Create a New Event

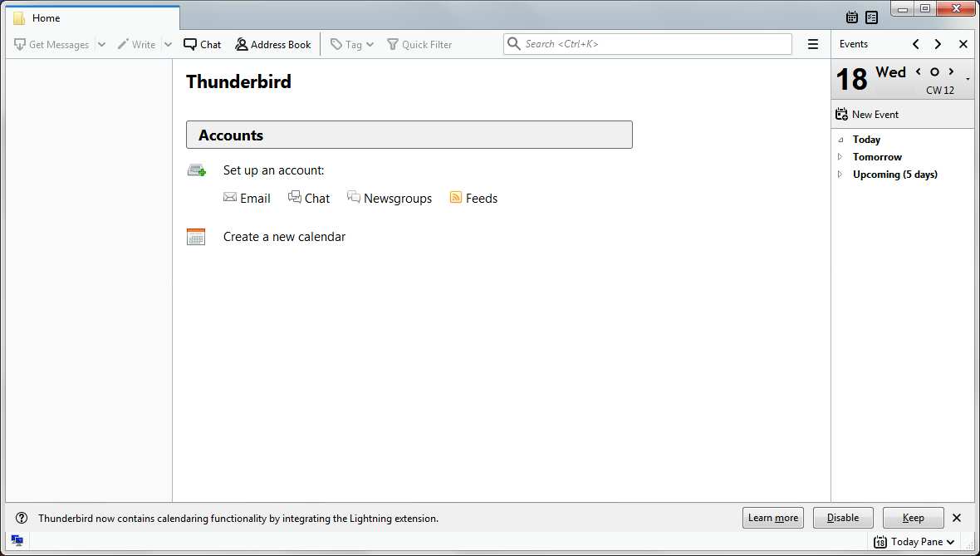point(867,115)
